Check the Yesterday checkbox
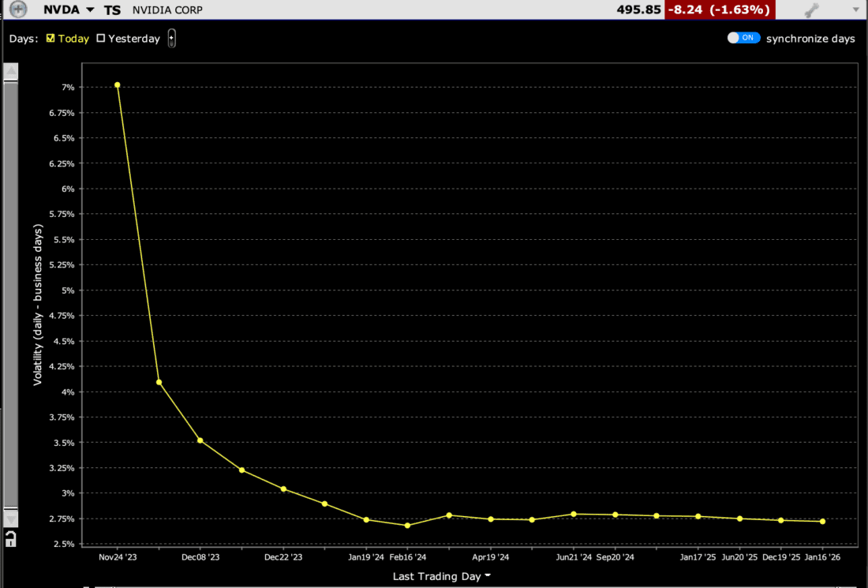Screen dimensions: 868x588 (101, 37)
